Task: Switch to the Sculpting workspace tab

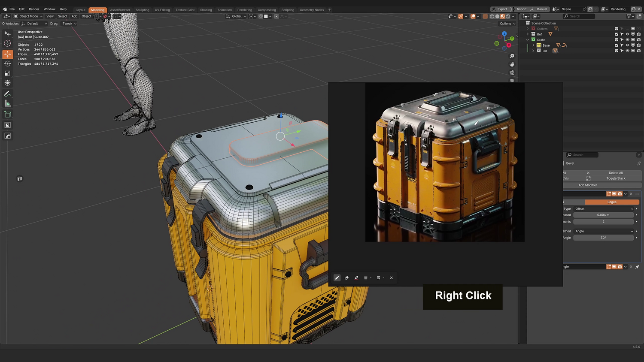Action: (143, 10)
